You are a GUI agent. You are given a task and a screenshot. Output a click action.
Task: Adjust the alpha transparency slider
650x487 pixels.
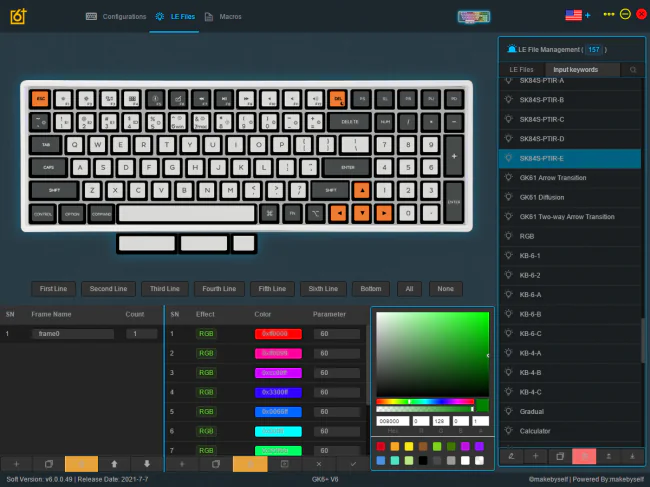click(x=425, y=409)
